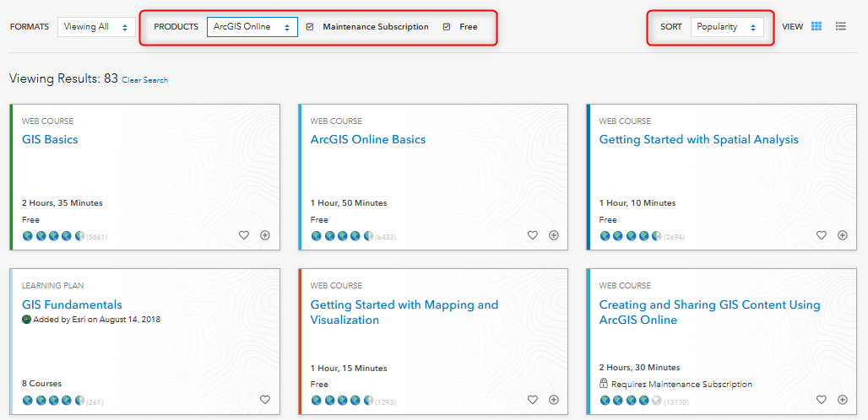This screenshot has height=420, width=868.
Task: Toggle the Maintenance Subscription checkbox
Action: click(310, 26)
